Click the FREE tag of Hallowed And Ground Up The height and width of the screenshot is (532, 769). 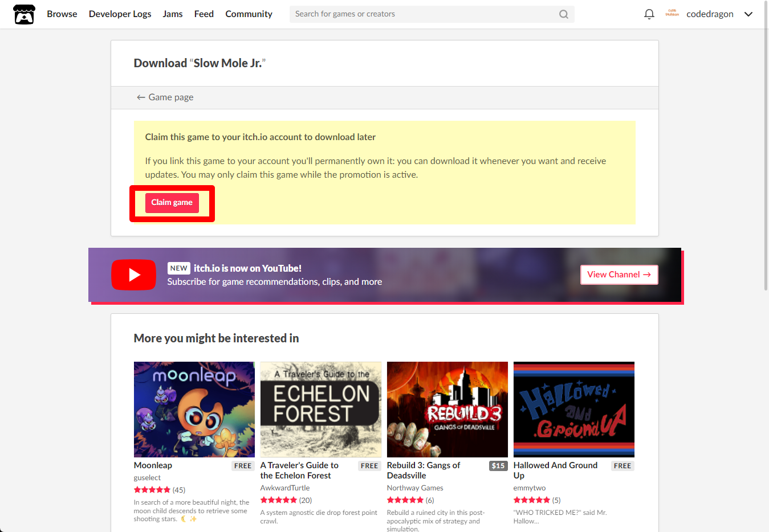(622, 466)
